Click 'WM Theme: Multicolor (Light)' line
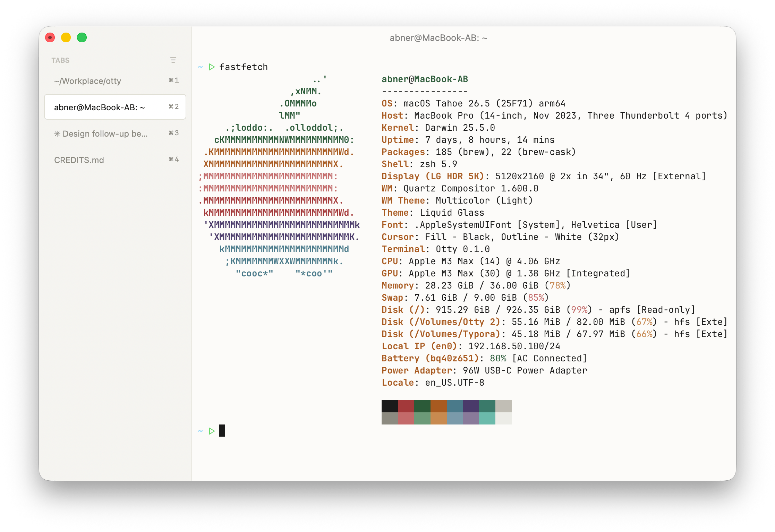775x532 pixels. (x=457, y=200)
